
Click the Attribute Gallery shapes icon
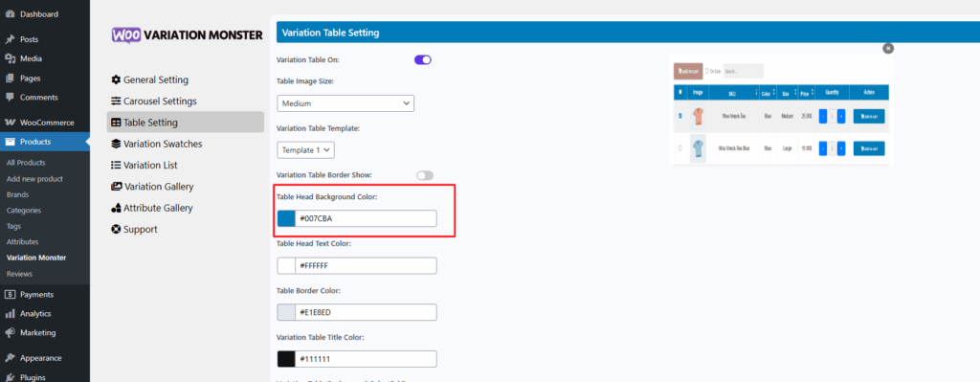click(116, 208)
